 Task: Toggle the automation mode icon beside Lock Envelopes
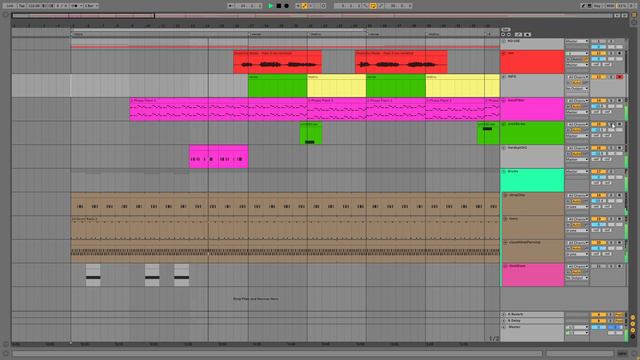coord(527,35)
